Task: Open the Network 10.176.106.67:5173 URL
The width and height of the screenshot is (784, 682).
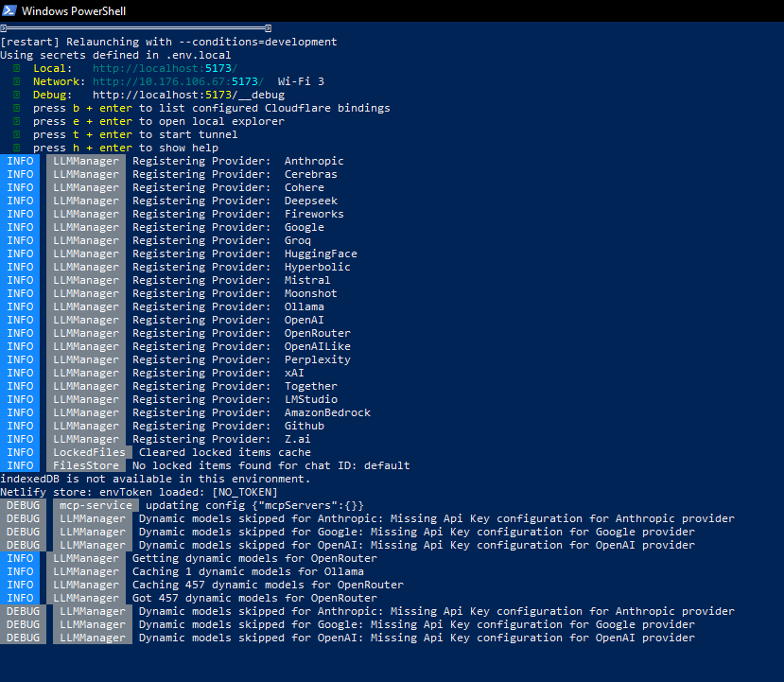Action: [x=178, y=81]
